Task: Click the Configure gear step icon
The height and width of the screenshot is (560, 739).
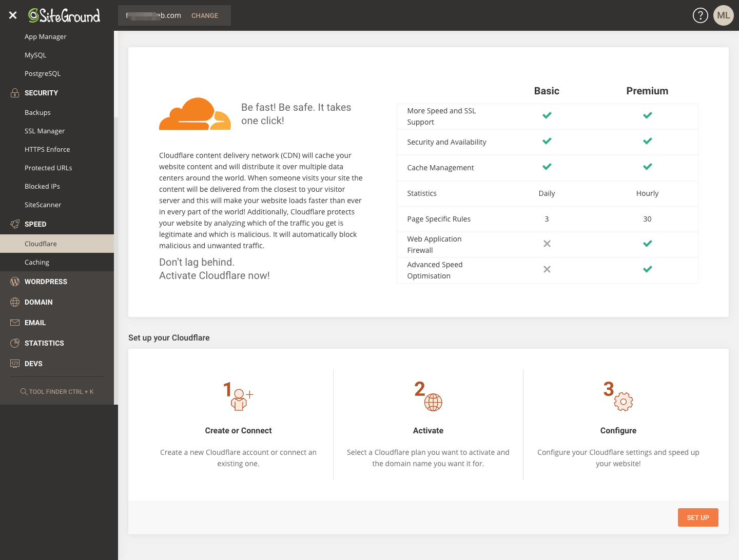Action: (x=618, y=396)
